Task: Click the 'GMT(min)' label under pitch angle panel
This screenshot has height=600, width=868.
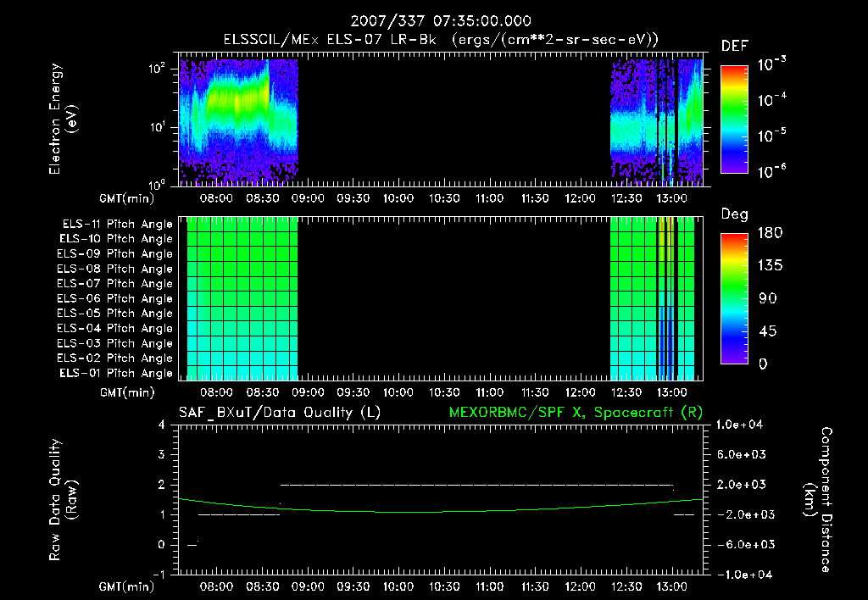Action: (127, 393)
